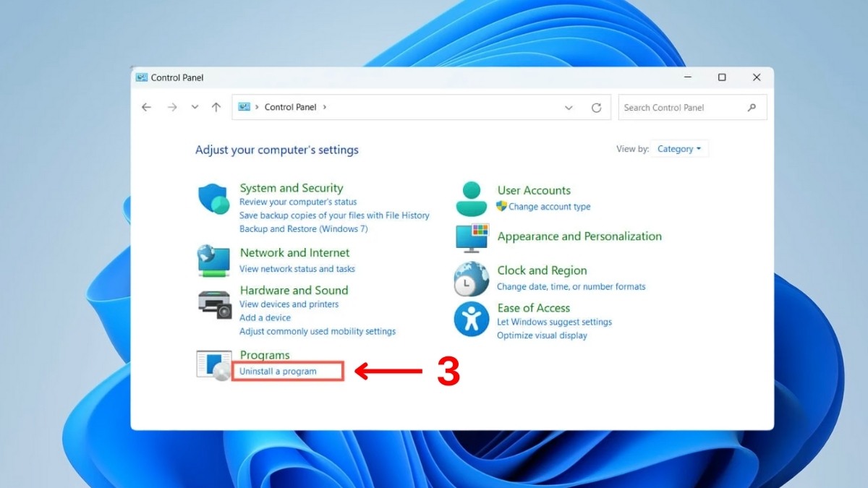Open the View by Category dropdown

pyautogui.click(x=678, y=148)
